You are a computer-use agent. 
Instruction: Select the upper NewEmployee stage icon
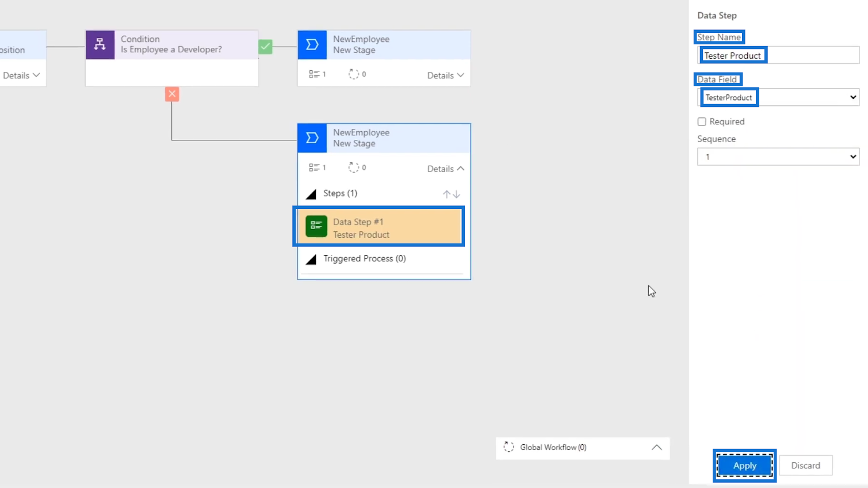312,44
